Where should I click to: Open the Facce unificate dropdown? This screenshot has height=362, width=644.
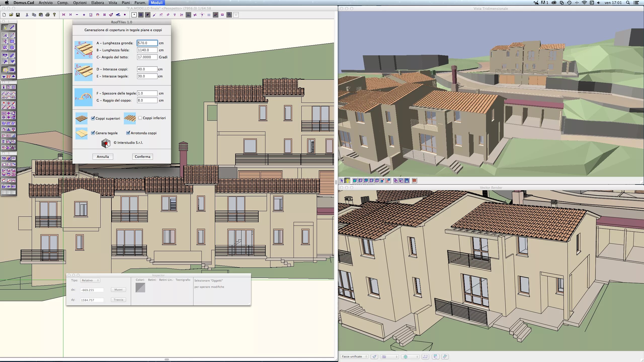point(354,356)
